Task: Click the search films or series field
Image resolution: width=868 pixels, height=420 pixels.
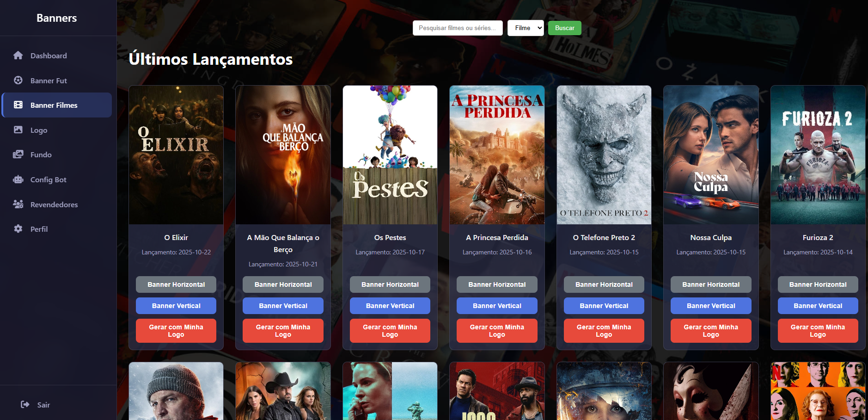Action: (458, 28)
